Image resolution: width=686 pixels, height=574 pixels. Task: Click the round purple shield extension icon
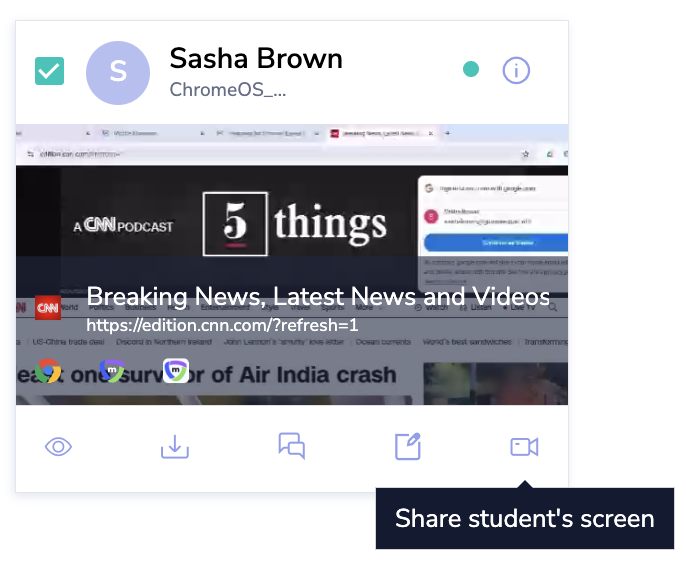tap(112, 371)
